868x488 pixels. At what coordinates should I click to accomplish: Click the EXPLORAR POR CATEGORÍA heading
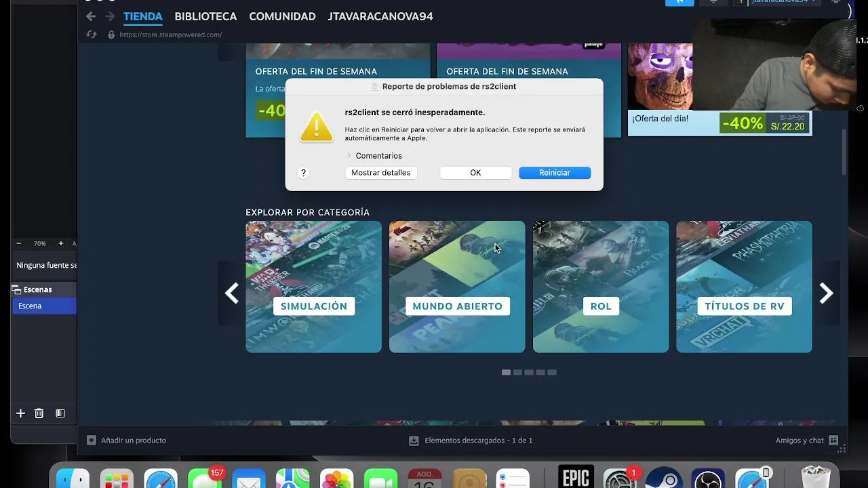click(308, 212)
